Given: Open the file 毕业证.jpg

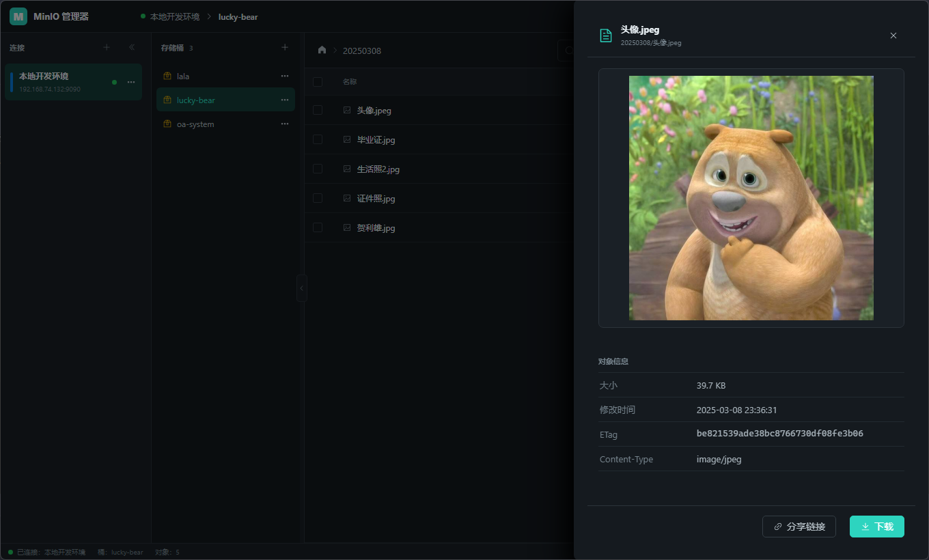Looking at the screenshot, I should click(x=376, y=139).
